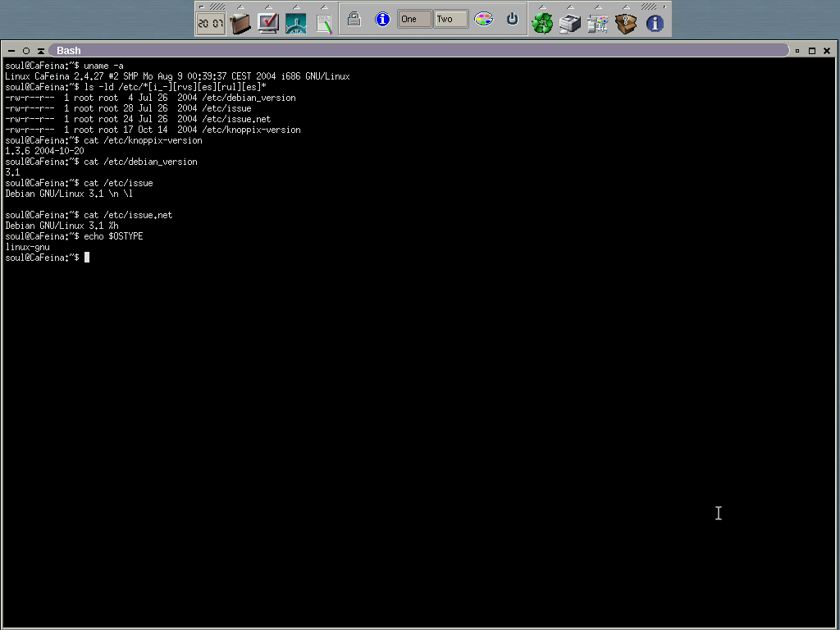Click the 'cat /etc/knoppix-version' command line
Screen dimensions: 840x630
[x=103, y=140]
